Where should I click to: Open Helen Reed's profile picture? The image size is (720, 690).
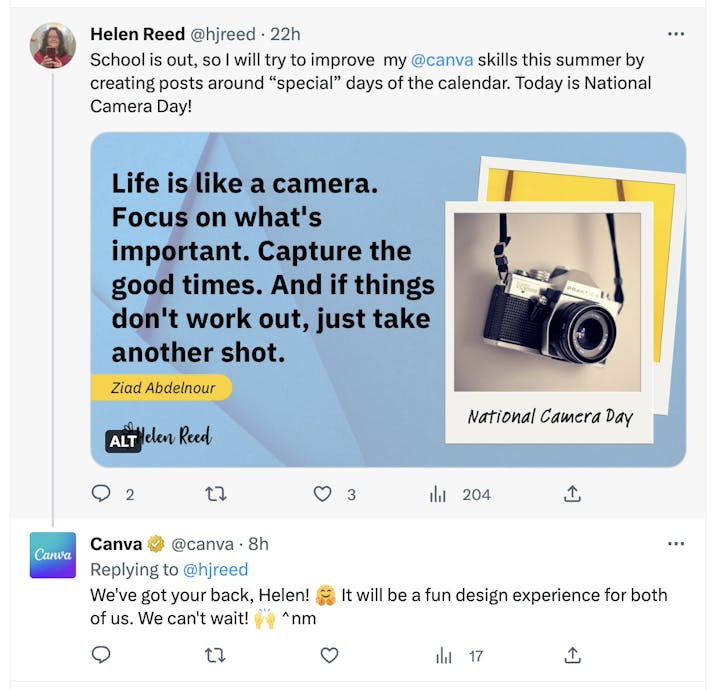(52, 45)
